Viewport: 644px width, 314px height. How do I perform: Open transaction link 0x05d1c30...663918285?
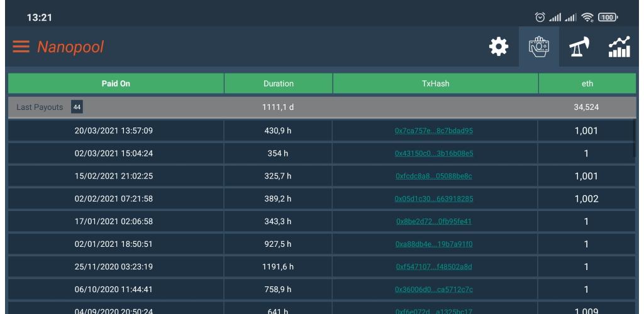(x=434, y=199)
